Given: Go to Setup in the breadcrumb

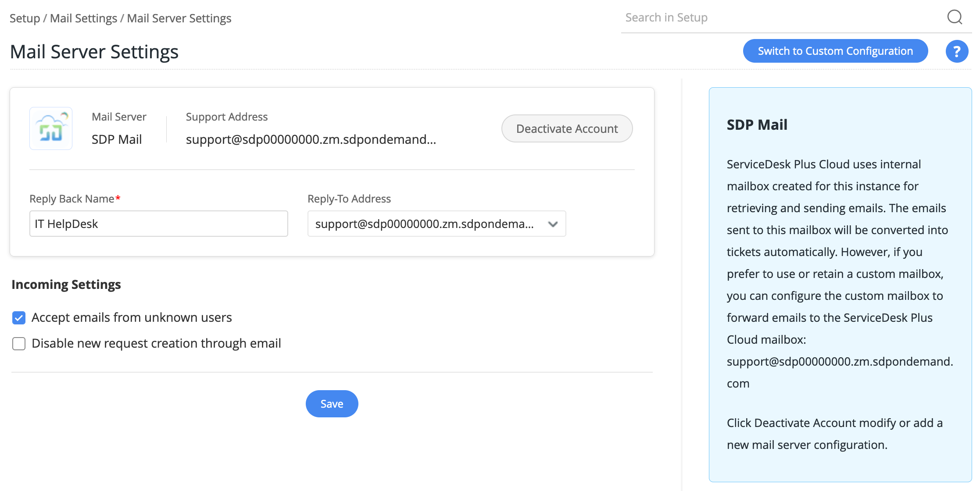Looking at the screenshot, I should click(x=25, y=18).
